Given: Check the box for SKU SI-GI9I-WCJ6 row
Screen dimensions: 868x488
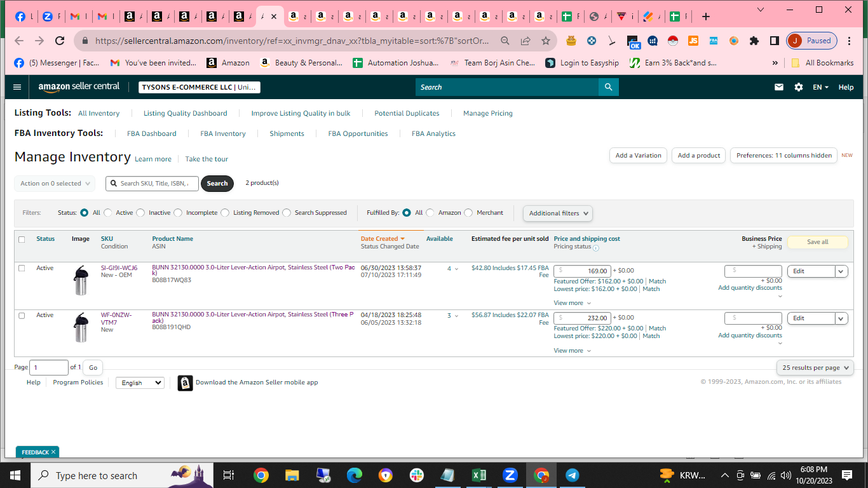Looking at the screenshot, I should (x=22, y=268).
